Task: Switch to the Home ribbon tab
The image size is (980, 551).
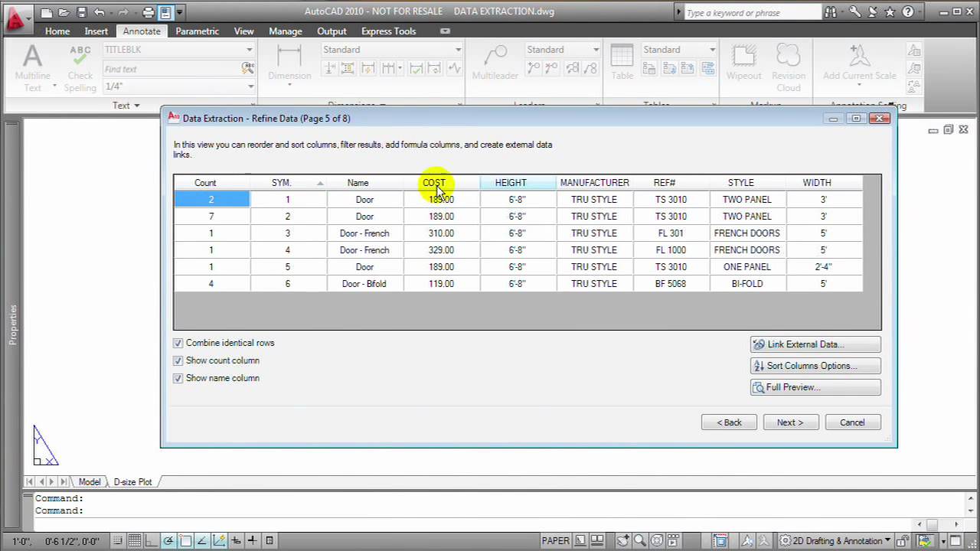Action: pyautogui.click(x=57, y=31)
